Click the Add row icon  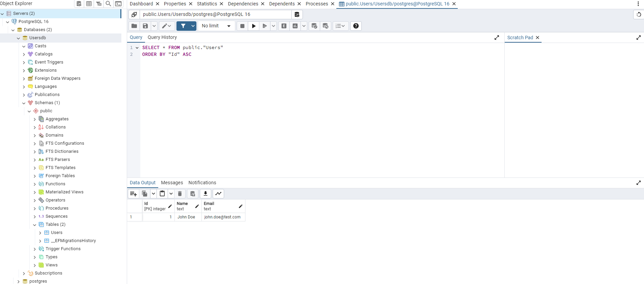coord(134,194)
